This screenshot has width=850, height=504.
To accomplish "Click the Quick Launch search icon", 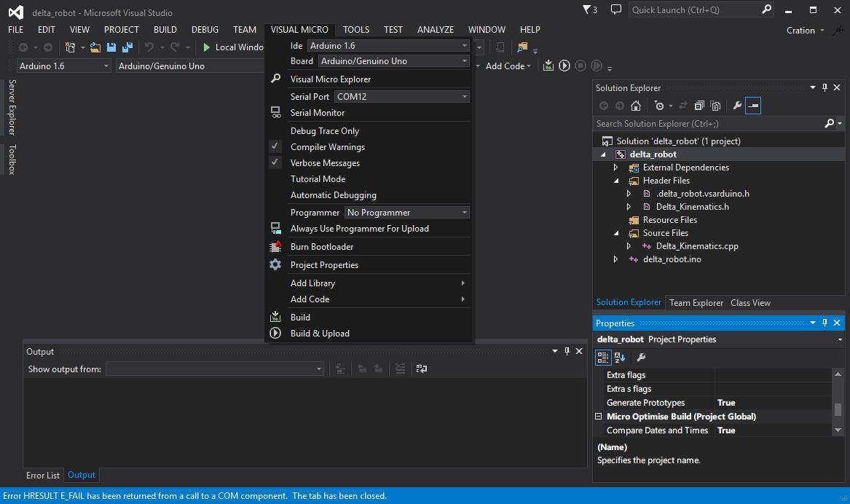I will [x=766, y=9].
